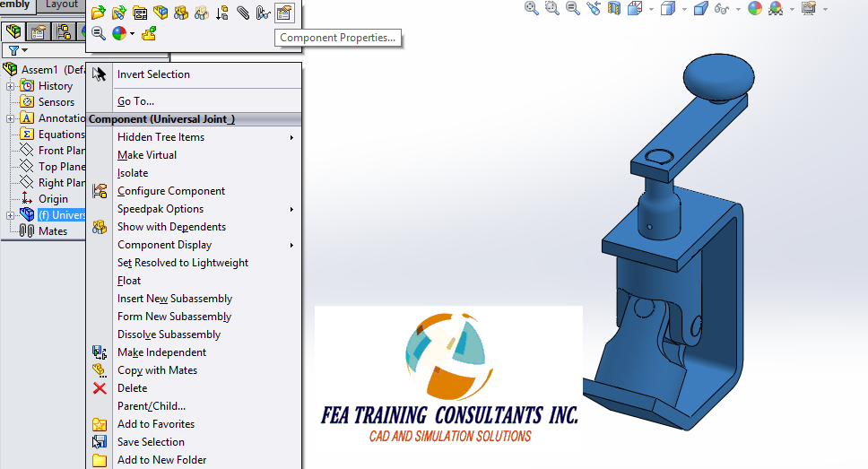Open Component Properties icon in context toolbar
Viewport: 868px width, 469px height.
[284, 13]
